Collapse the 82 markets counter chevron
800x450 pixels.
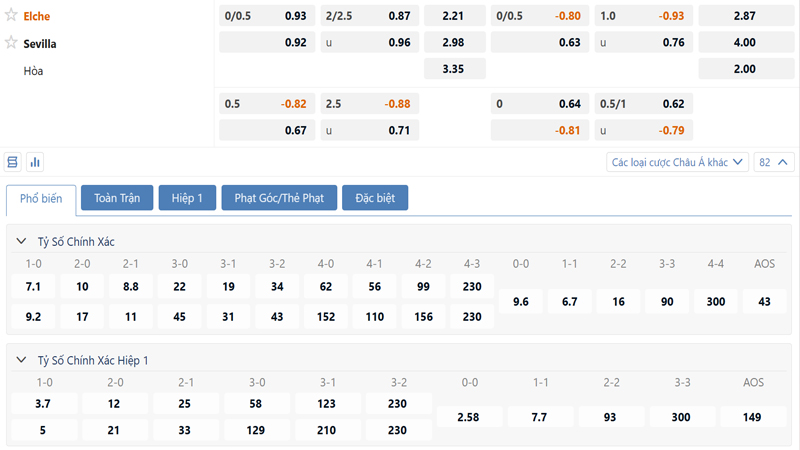pos(776,162)
